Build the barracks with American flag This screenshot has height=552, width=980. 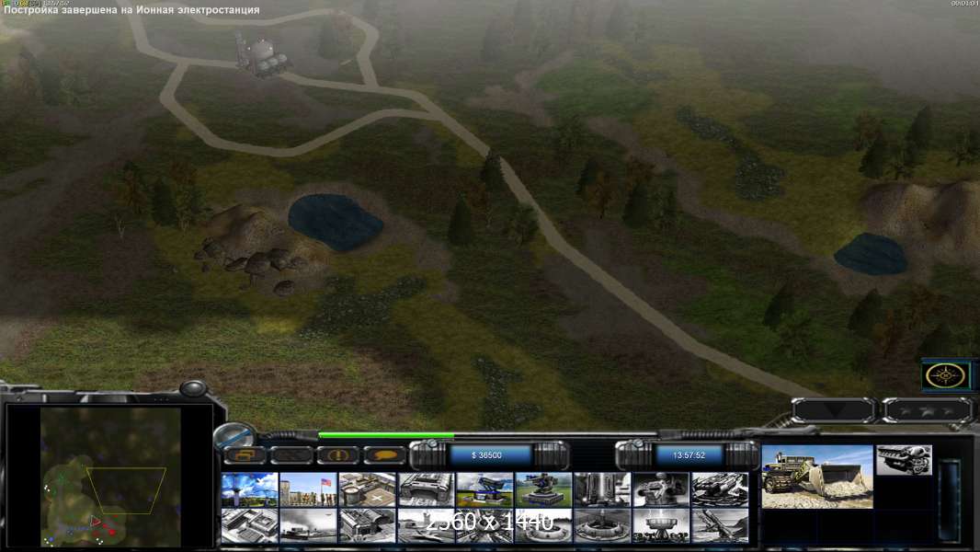tap(308, 489)
